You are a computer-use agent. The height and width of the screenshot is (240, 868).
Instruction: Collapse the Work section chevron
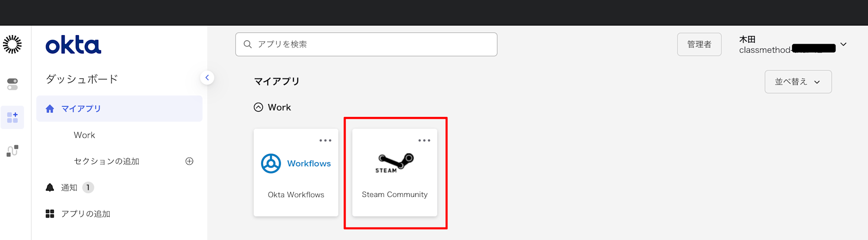258,107
